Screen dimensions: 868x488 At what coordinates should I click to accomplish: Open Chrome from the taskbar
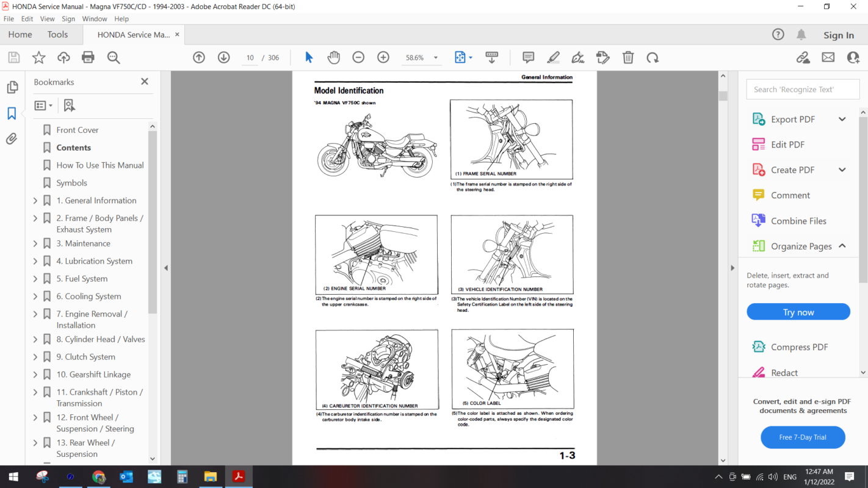pos(98,477)
